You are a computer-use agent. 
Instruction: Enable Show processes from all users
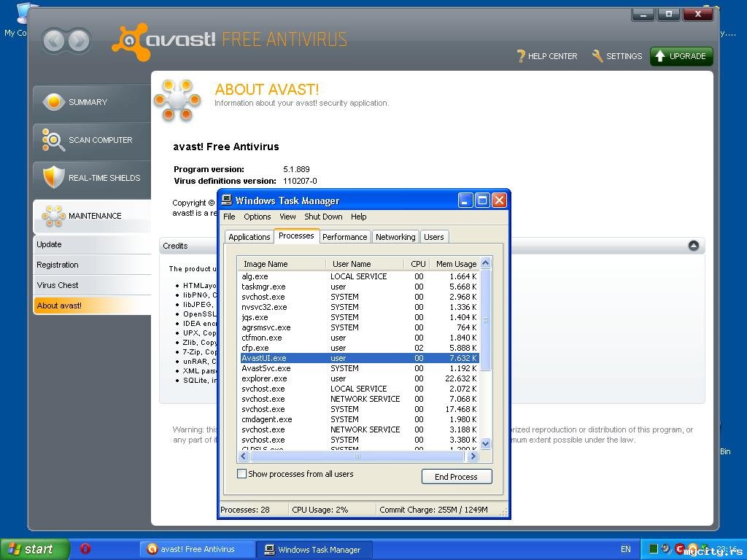click(x=242, y=474)
